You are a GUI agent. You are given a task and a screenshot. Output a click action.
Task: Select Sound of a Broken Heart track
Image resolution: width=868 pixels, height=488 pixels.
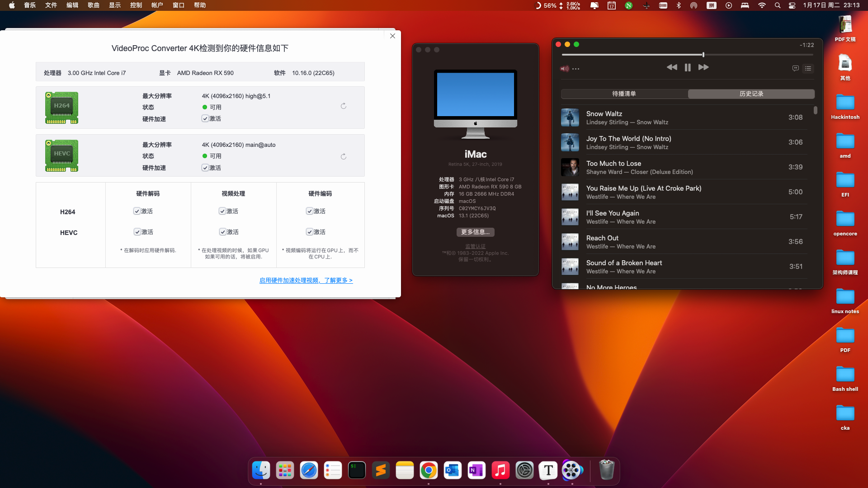tap(683, 267)
